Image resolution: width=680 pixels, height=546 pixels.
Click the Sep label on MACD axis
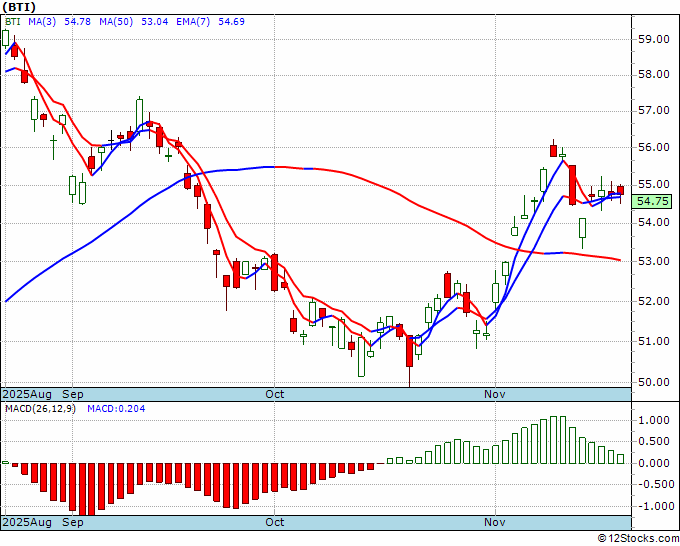coord(72,522)
